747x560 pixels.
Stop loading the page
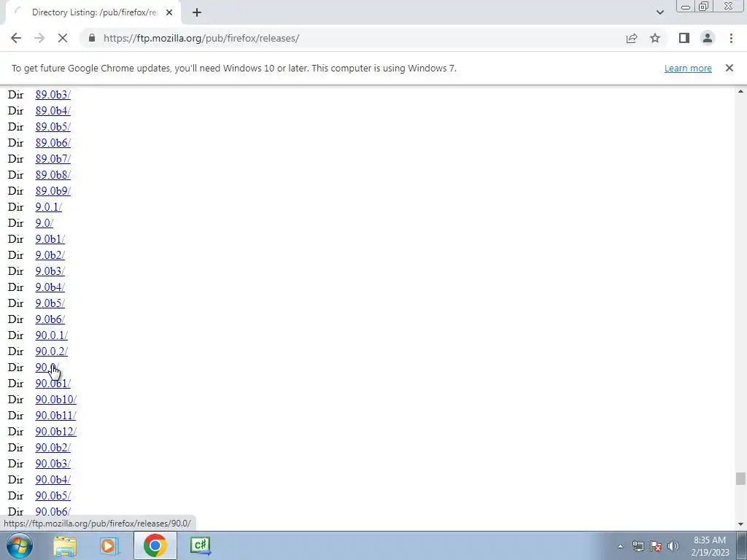click(x=63, y=38)
